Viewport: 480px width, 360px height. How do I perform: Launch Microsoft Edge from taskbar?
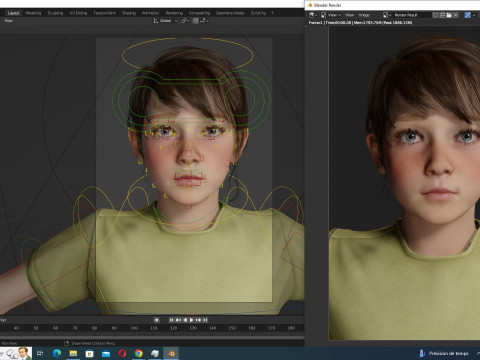[57, 353]
